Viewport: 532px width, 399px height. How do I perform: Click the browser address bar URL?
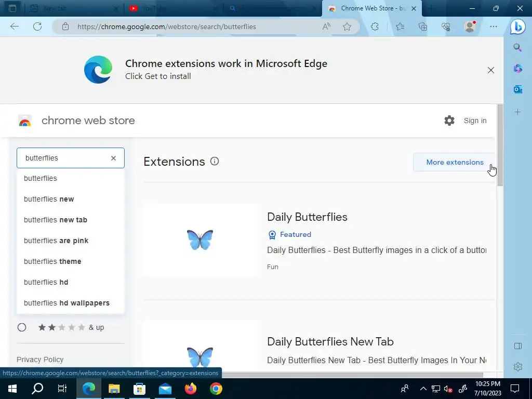[x=166, y=26]
